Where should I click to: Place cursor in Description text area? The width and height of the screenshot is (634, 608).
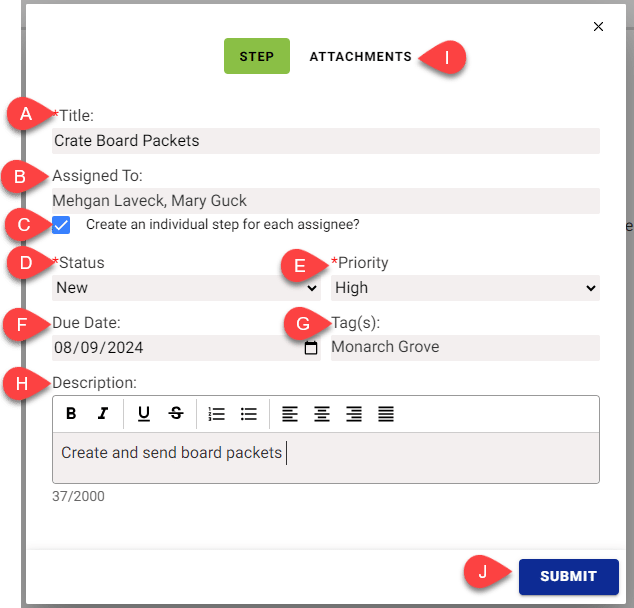coord(326,458)
